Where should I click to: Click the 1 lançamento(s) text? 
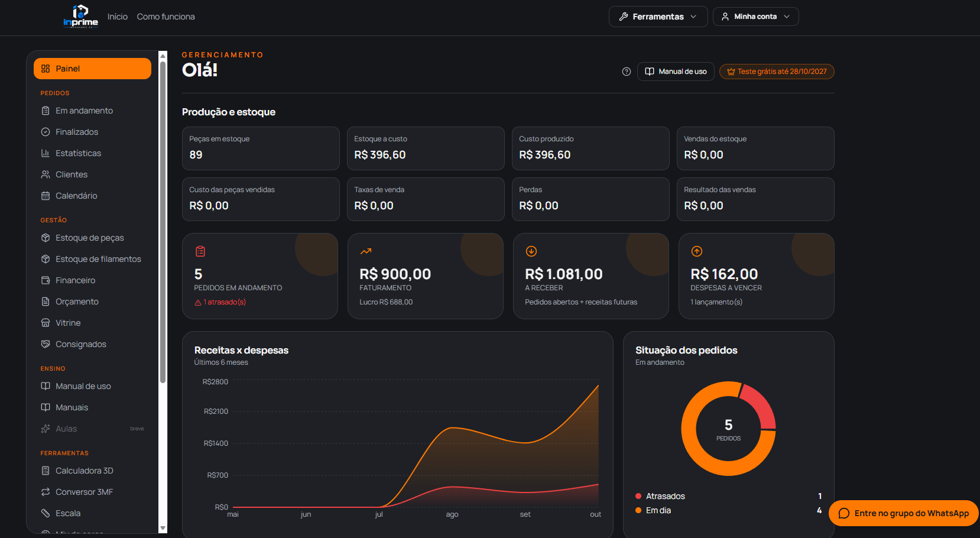click(x=716, y=302)
